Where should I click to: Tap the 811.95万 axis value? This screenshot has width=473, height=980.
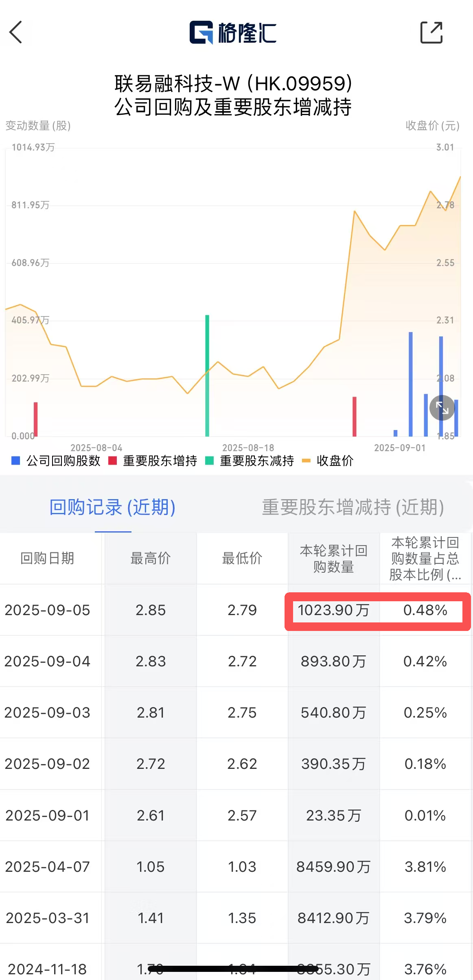click(31, 205)
